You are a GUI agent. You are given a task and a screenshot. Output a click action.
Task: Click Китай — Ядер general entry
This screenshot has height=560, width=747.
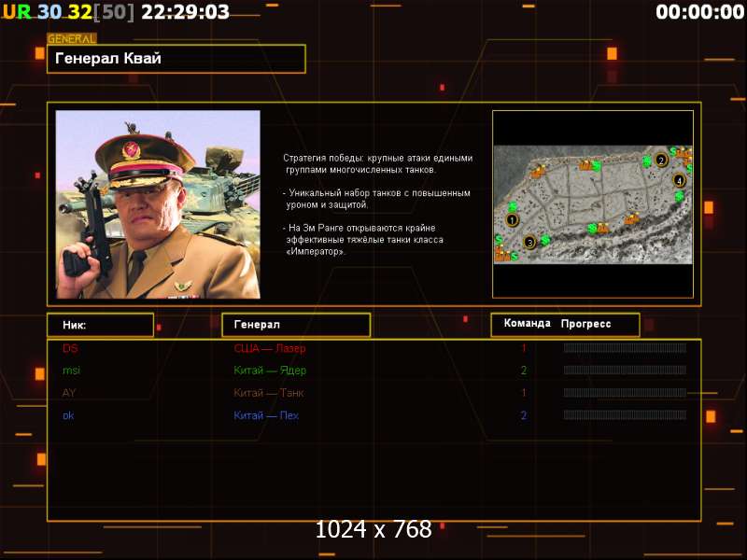270,371
